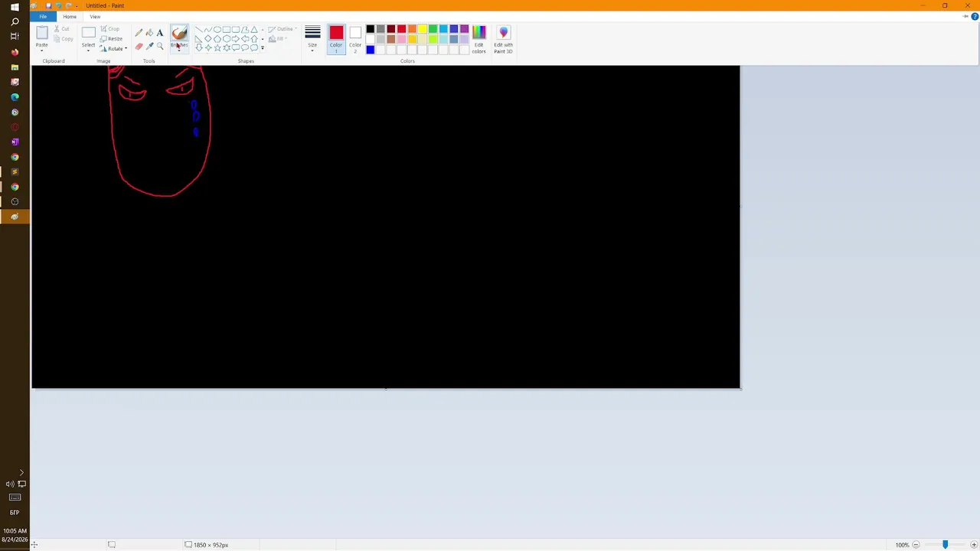980x551 pixels.
Task: Open Edit with Paint 3D
Action: point(503,38)
